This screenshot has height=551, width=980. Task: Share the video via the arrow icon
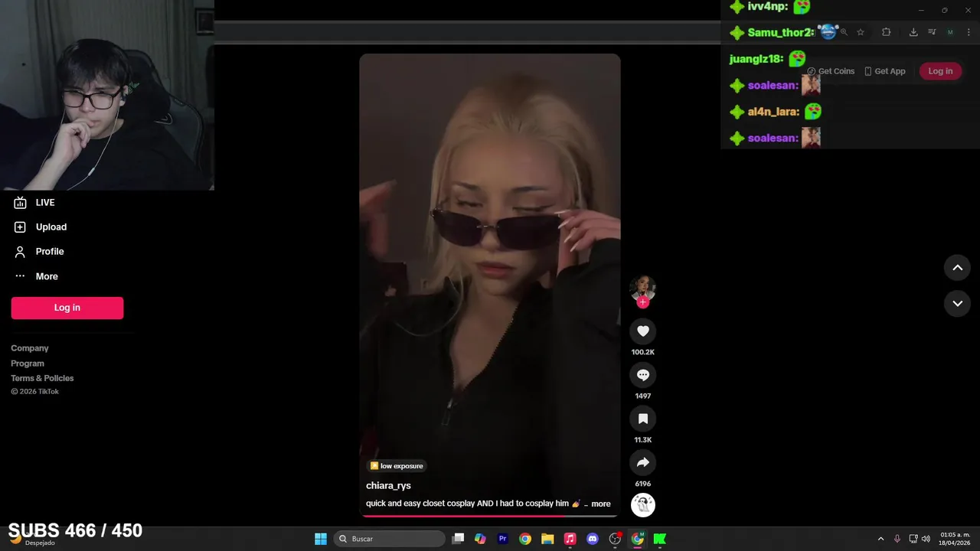[x=643, y=462]
